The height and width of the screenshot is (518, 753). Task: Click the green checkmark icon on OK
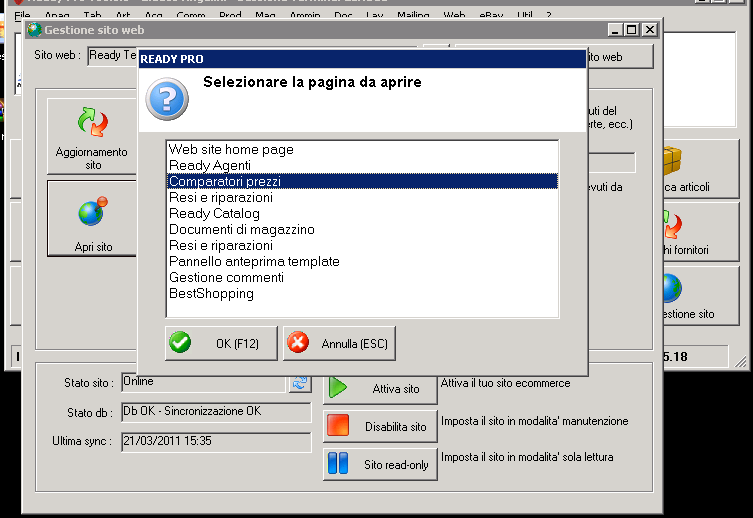coord(180,343)
